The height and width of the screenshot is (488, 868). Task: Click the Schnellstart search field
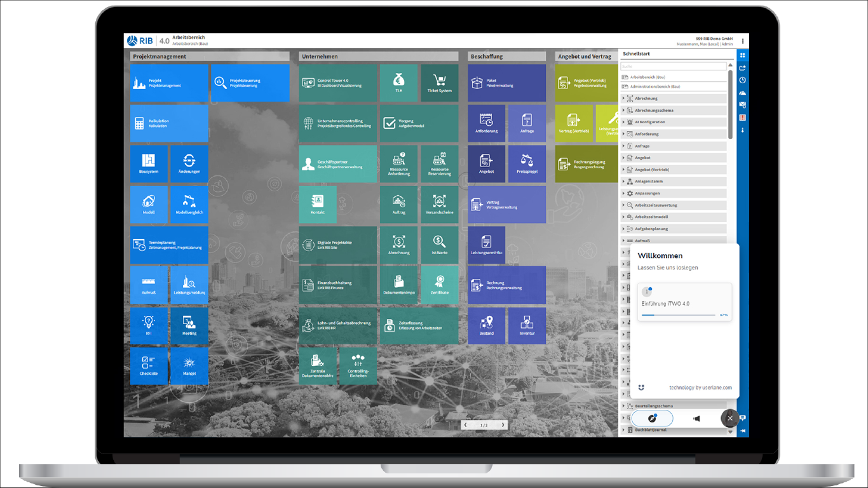coord(673,66)
